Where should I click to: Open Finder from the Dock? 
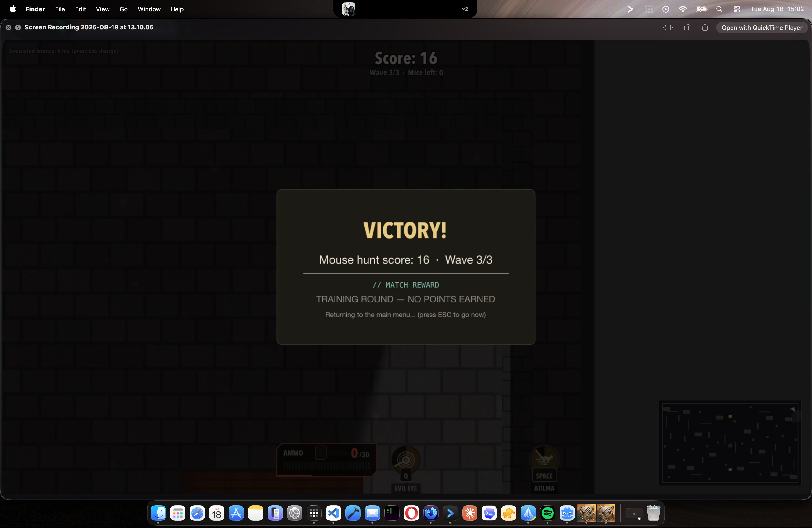158,513
